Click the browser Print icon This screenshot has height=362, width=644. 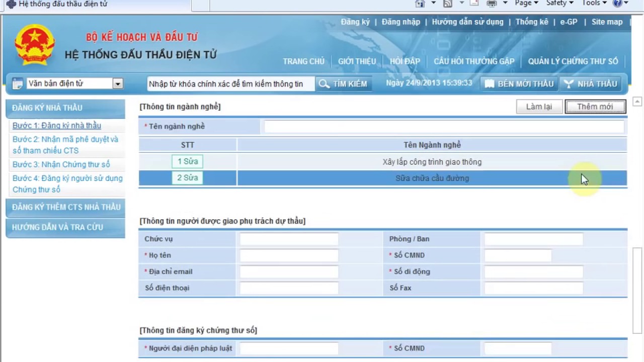coord(492,3)
